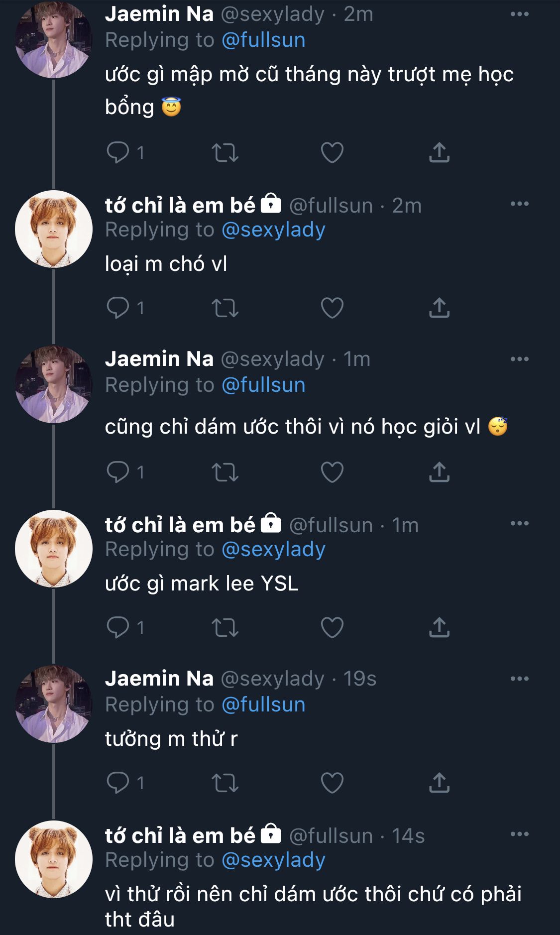Open the @fullsun mention in the first tweet
This screenshot has width=560, height=935.
[263, 40]
